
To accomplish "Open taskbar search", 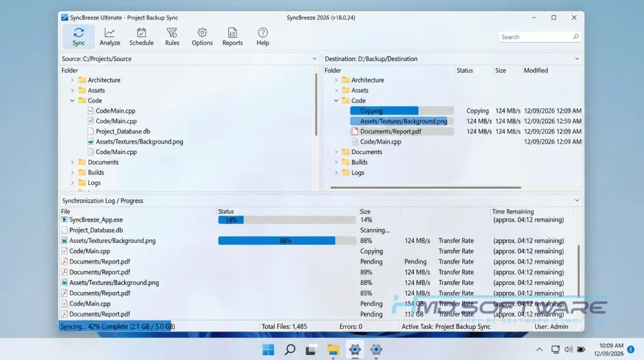I will [x=290, y=350].
